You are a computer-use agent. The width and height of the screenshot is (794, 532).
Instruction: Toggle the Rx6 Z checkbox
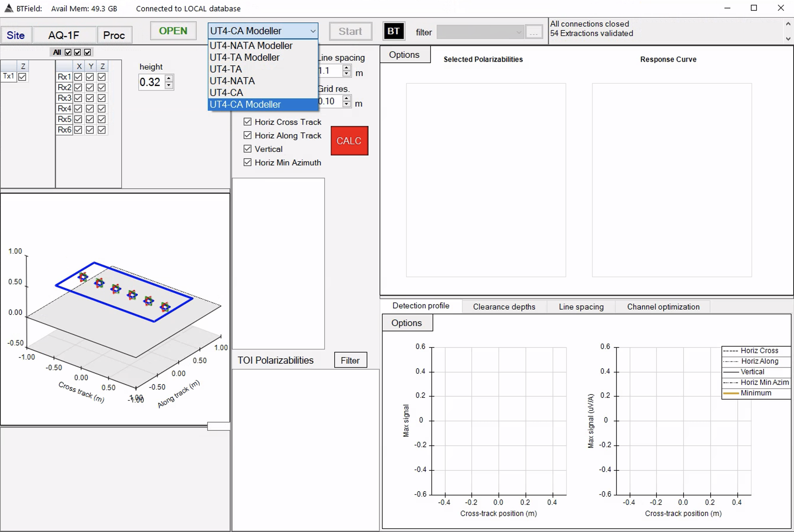(102, 130)
